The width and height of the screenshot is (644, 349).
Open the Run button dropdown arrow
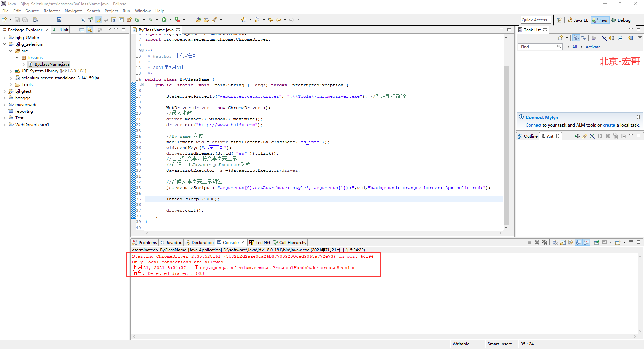(x=170, y=20)
